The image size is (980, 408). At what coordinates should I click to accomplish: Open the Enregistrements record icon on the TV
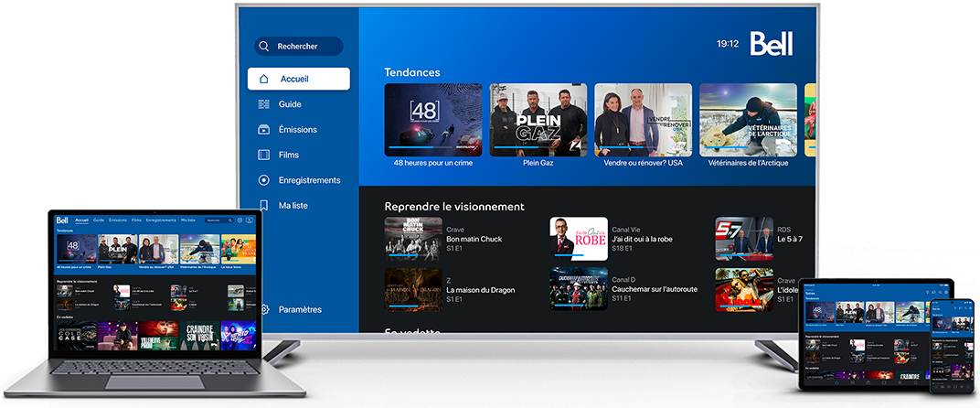(264, 180)
